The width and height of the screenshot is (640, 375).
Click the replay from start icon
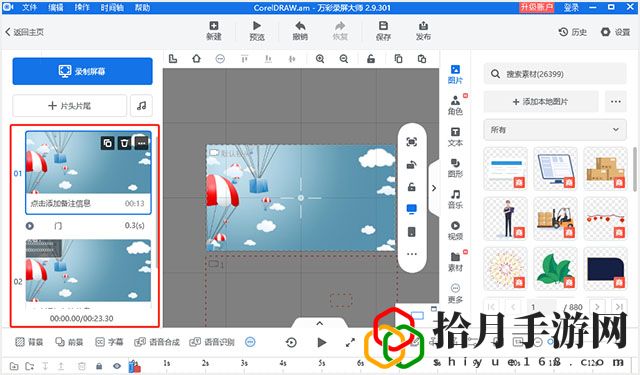point(291,342)
